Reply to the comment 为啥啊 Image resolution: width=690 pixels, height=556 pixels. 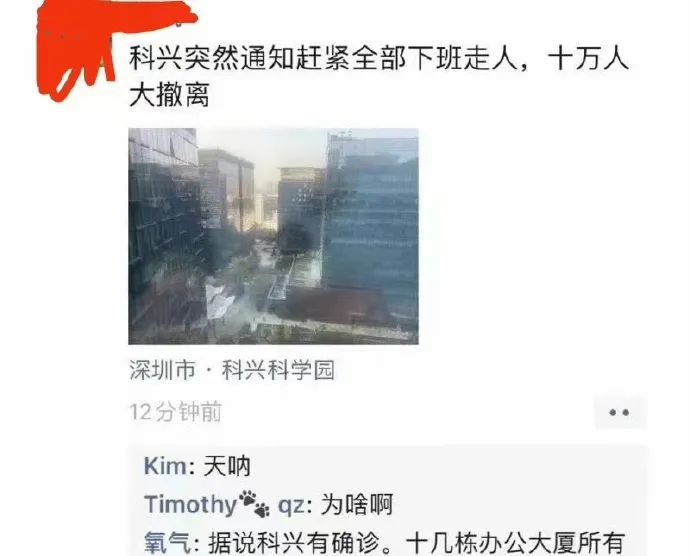click(356, 504)
